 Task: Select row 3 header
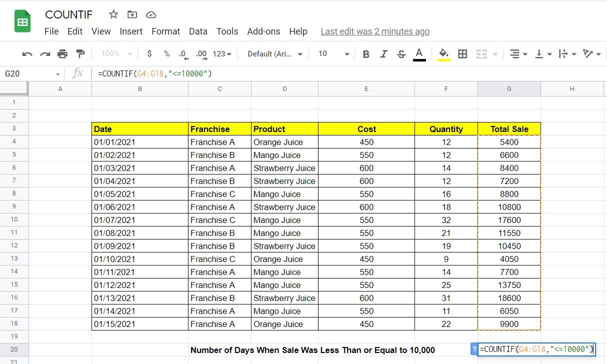tap(14, 128)
